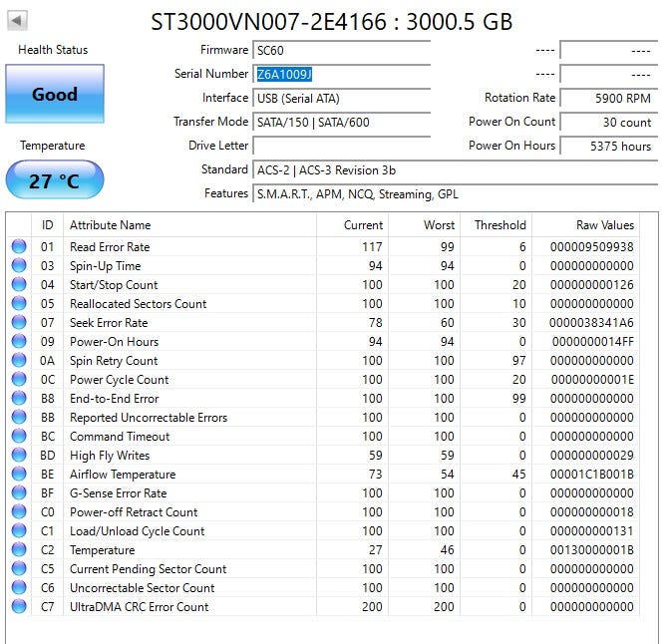Click the Raw Values column header
665x644 pixels.
click(585, 224)
